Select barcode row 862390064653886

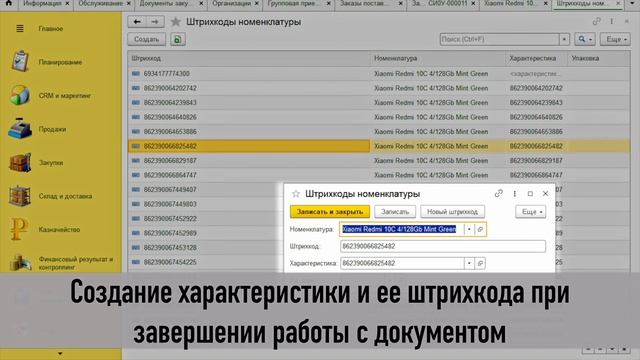click(x=379, y=132)
